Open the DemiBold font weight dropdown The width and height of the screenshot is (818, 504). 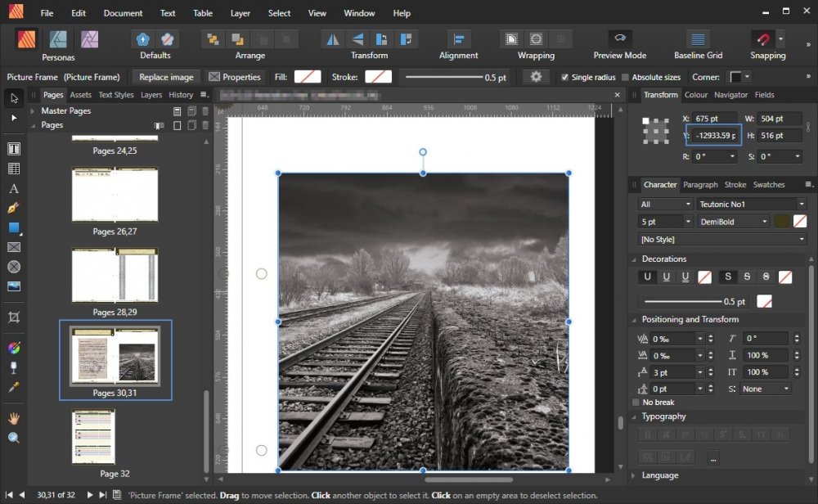pyautogui.click(x=734, y=221)
